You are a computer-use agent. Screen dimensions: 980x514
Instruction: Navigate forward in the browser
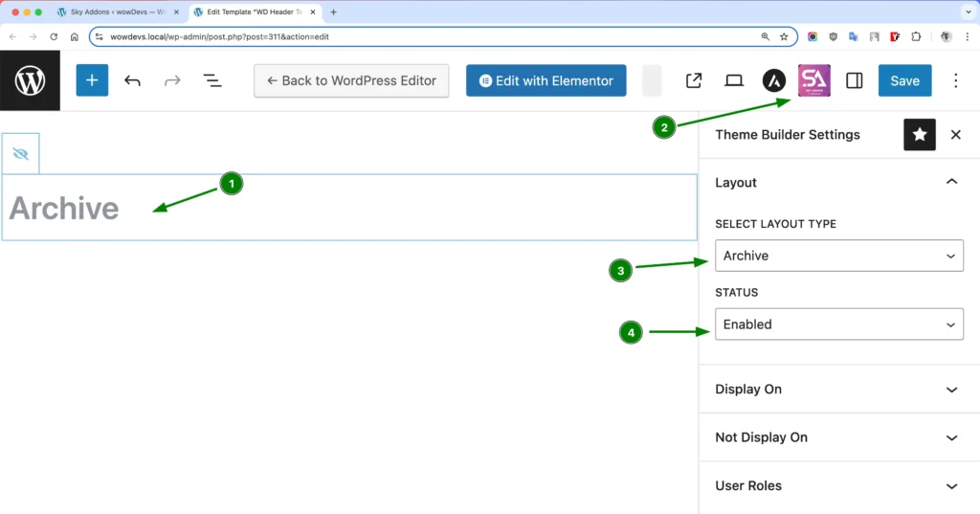33,37
